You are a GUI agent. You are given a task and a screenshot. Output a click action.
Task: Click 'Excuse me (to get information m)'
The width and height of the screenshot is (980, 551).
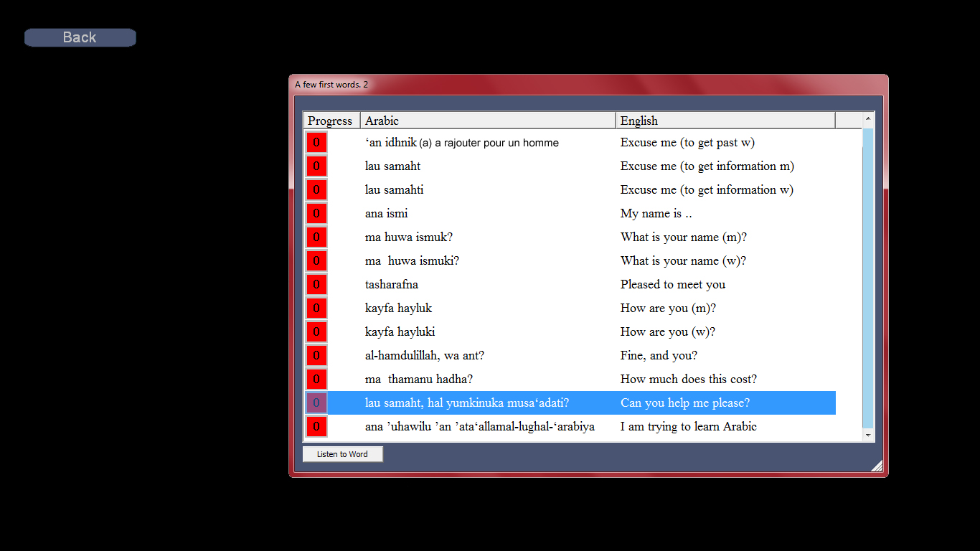tap(707, 166)
